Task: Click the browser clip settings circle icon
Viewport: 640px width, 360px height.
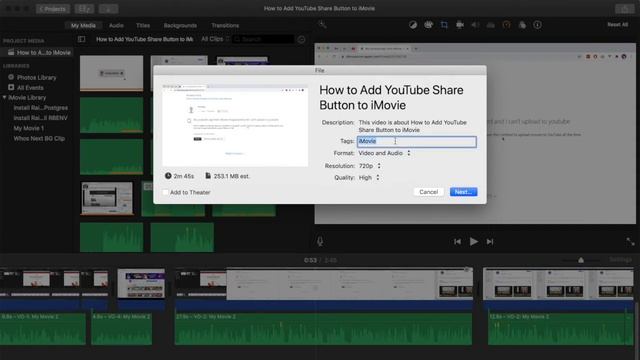Action: pyautogui.click(x=301, y=39)
